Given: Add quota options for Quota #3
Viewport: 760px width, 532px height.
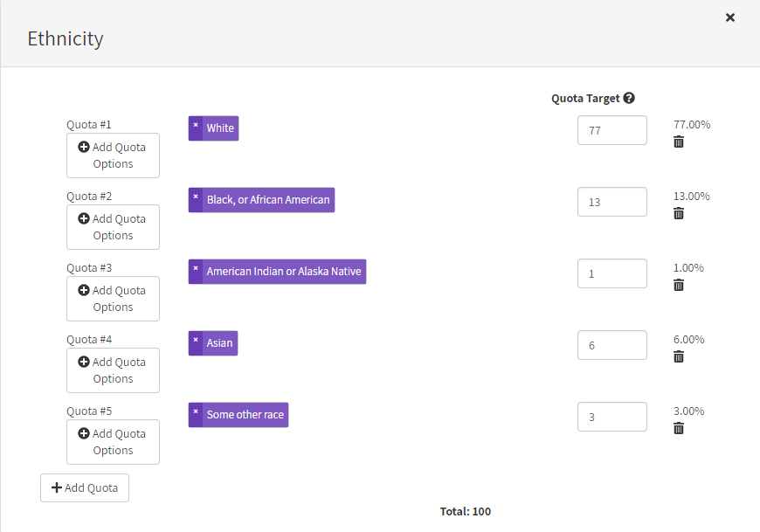Looking at the screenshot, I should [x=113, y=299].
